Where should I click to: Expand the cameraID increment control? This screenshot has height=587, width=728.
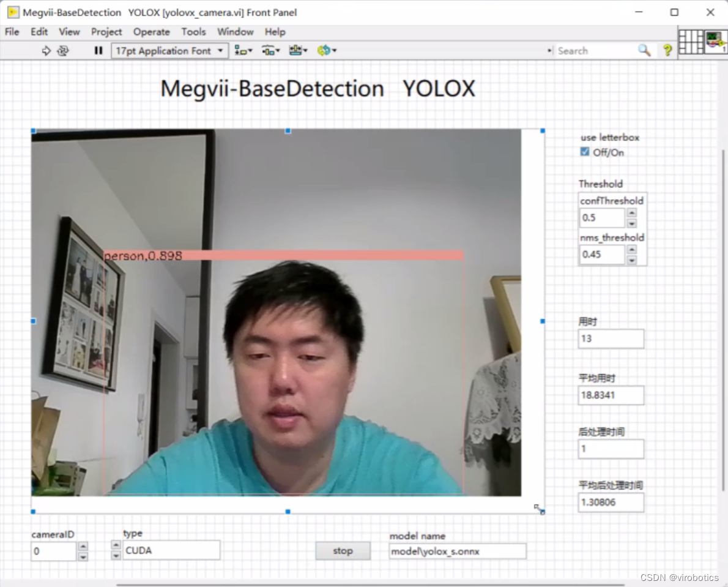click(x=83, y=545)
